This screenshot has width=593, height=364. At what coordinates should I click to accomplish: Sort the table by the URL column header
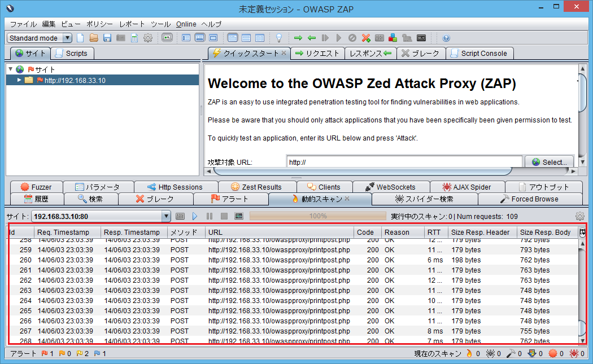[280, 232]
